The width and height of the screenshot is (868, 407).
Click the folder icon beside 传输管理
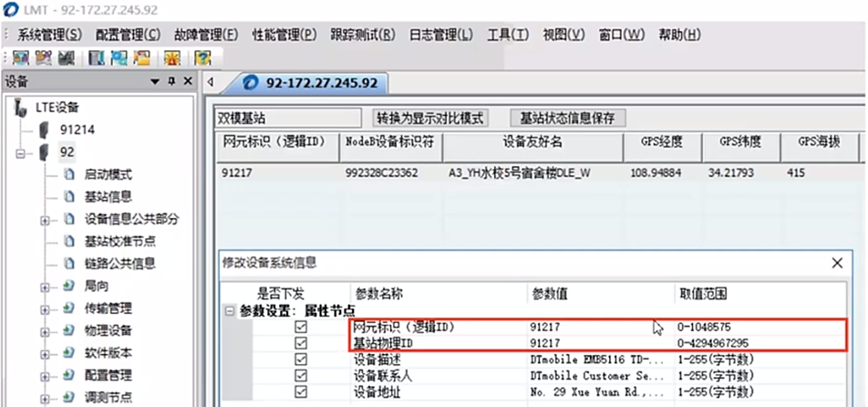68,308
